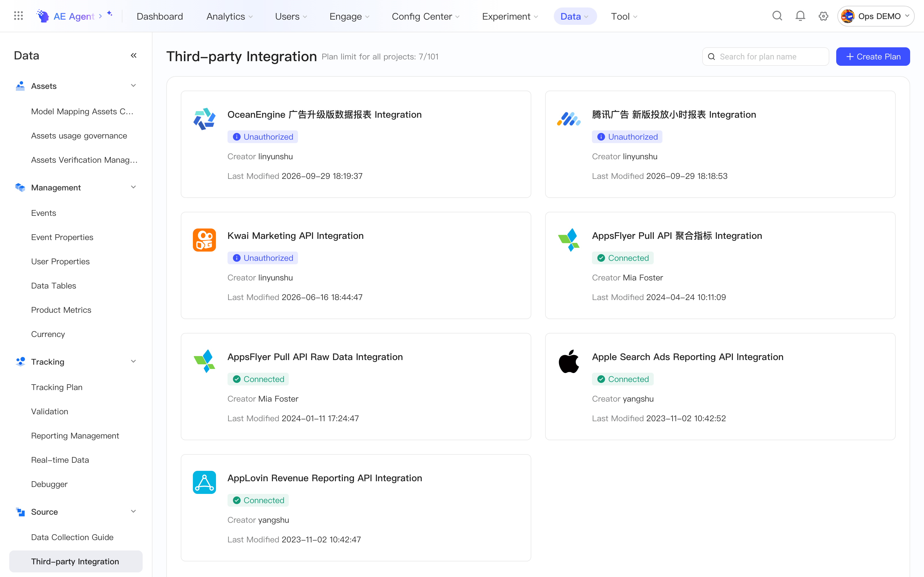Click the global search magnifier icon
The image size is (924, 577).
[777, 16]
